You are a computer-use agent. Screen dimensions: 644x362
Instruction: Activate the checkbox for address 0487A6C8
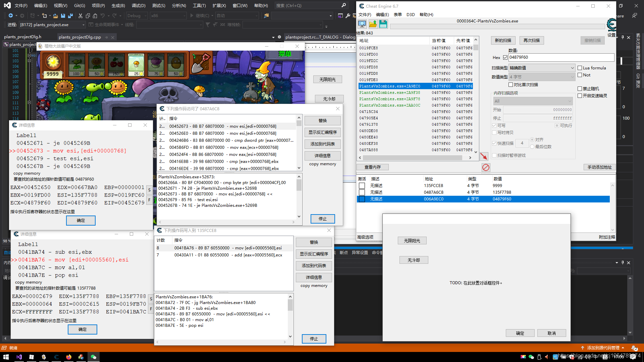[362, 192]
